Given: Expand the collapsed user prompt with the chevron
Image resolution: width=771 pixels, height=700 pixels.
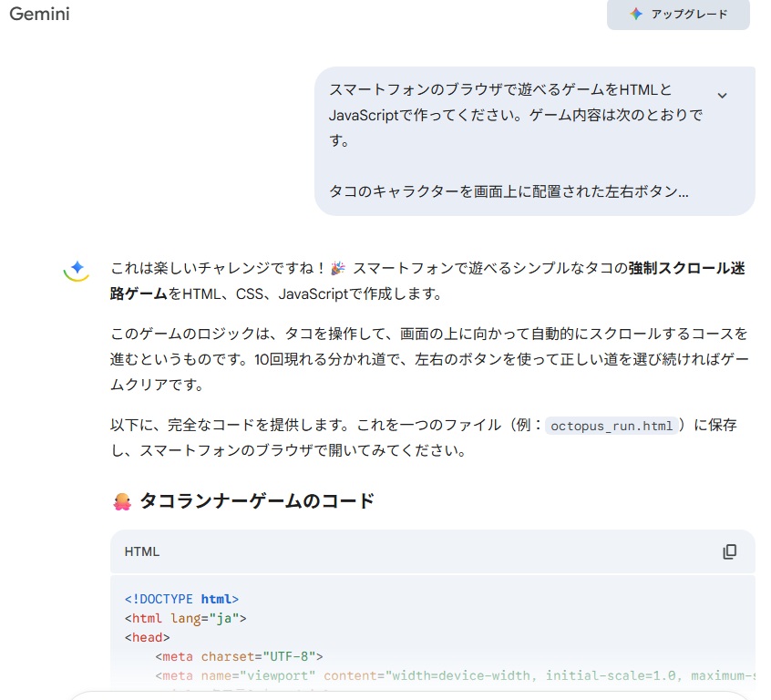Looking at the screenshot, I should [722, 96].
